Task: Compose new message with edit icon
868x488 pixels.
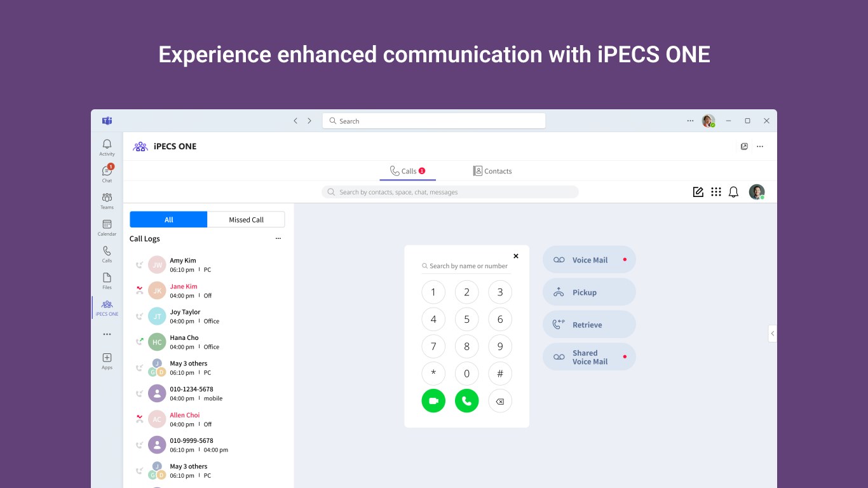Action: (698, 192)
